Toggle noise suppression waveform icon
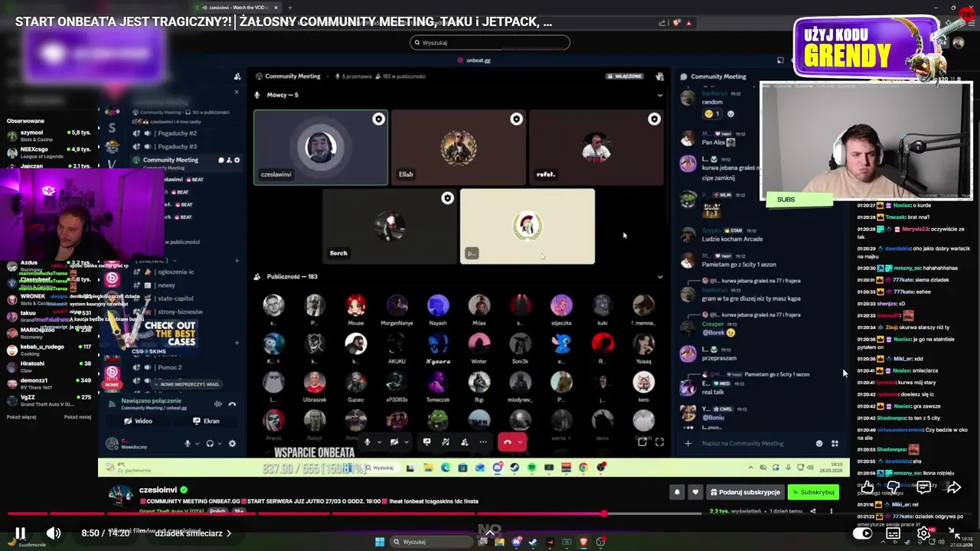The height and width of the screenshot is (551, 980). tap(217, 403)
